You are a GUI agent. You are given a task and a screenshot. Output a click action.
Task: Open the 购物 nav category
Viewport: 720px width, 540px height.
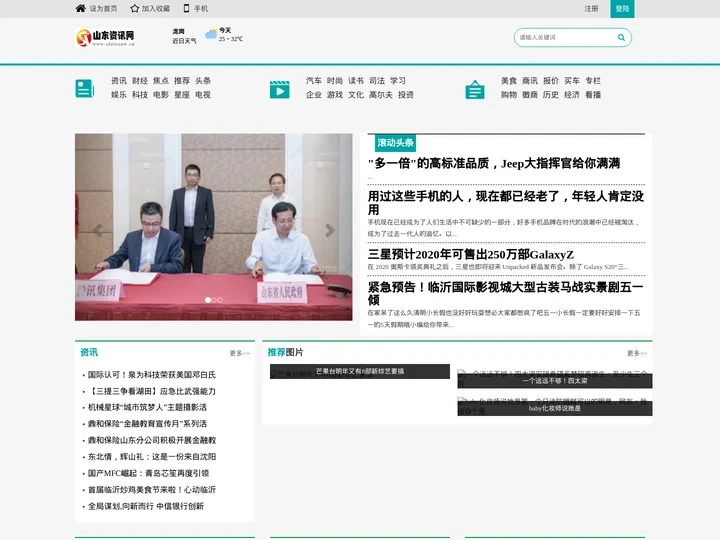[509, 95]
